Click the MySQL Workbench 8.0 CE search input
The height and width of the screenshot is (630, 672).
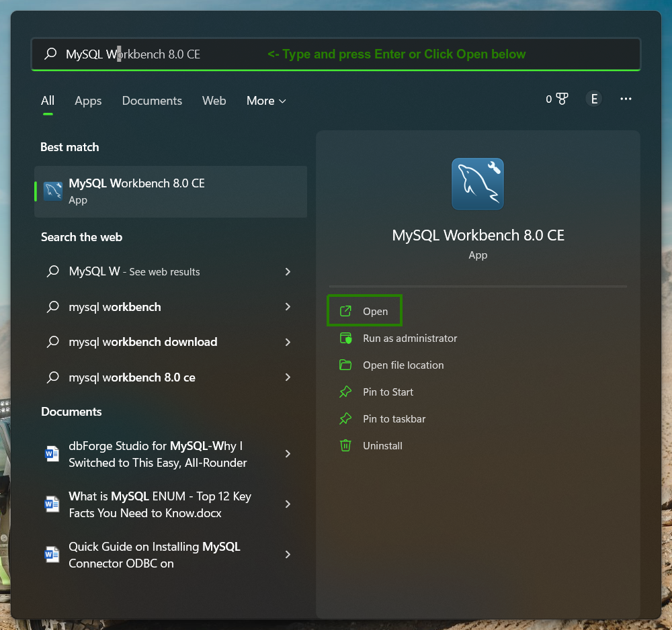point(335,54)
